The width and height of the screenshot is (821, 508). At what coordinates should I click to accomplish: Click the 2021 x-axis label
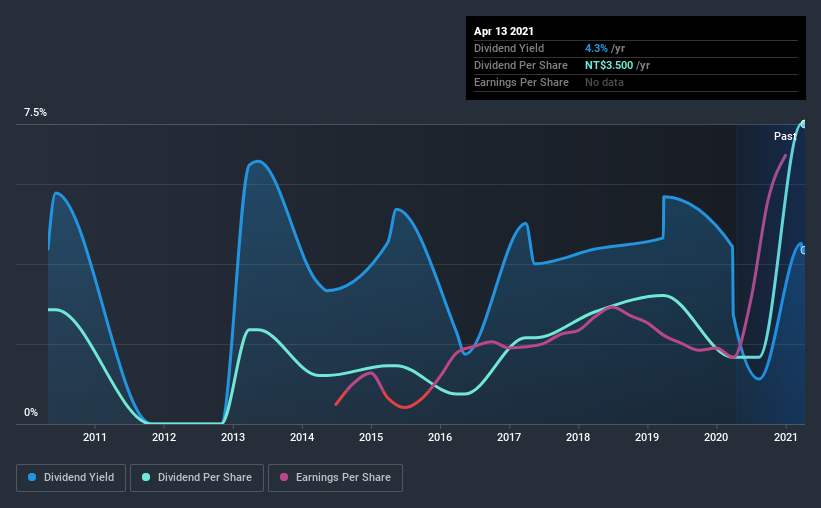[x=785, y=437]
